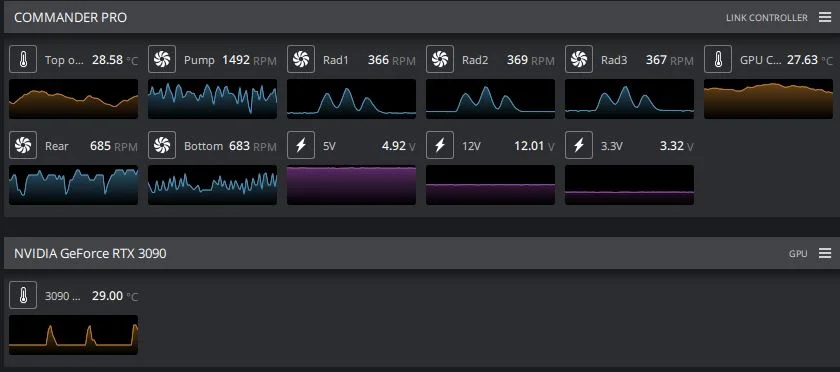Image resolution: width=840 pixels, height=372 pixels.
Task: Click the 3090 temperature thermometer icon
Action: pos(23,295)
